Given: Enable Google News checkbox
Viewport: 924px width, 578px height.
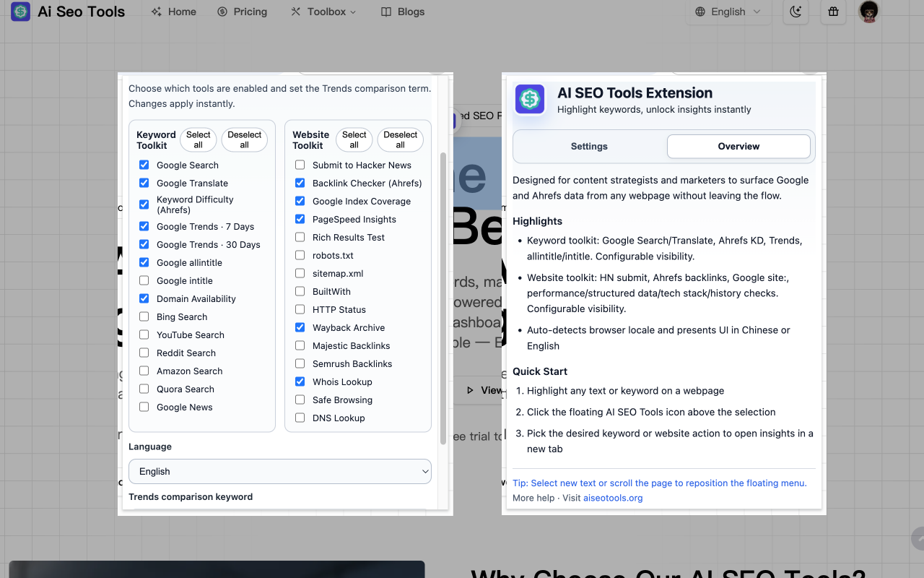Looking at the screenshot, I should pos(144,407).
